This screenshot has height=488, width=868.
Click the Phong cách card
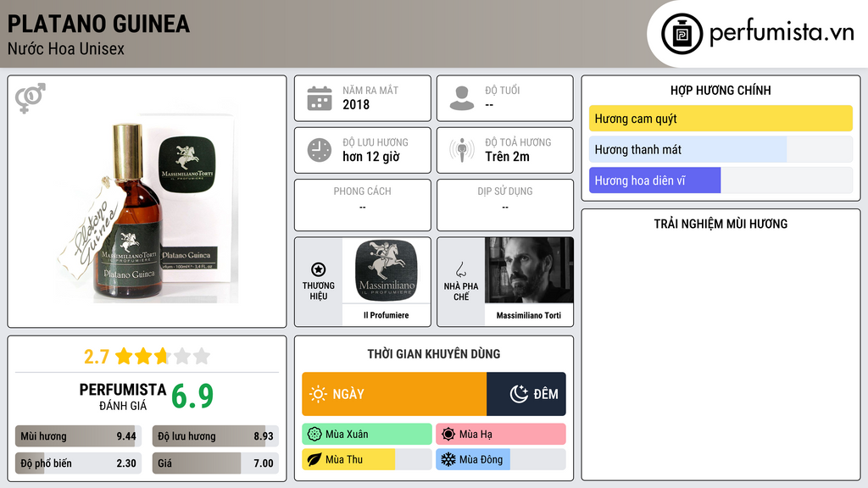363,205
